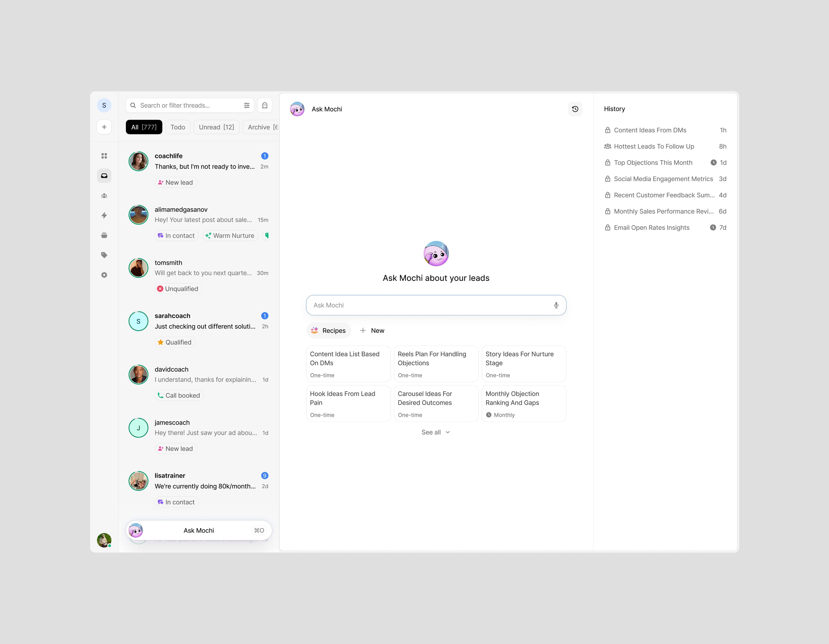Open the stacked layers icon in sidebar
The width and height of the screenshot is (829, 644).
[104, 235]
